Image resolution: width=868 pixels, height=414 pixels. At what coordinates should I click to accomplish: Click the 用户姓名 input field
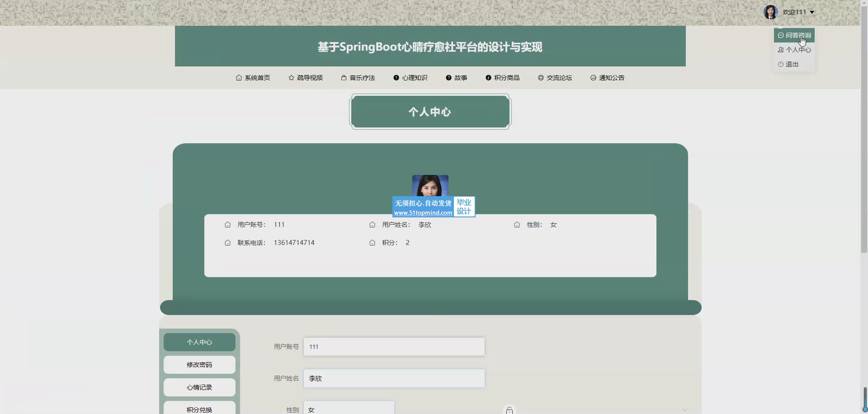point(394,378)
